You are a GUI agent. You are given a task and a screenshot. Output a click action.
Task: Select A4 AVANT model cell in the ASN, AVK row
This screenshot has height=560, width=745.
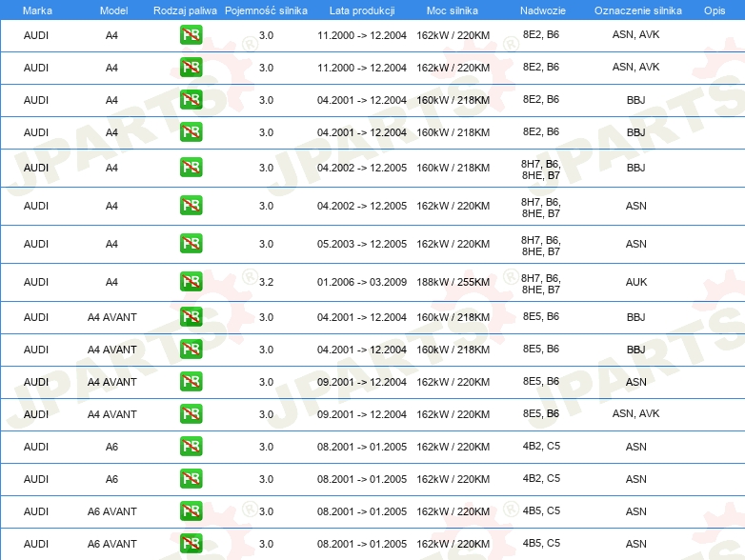[x=112, y=414]
